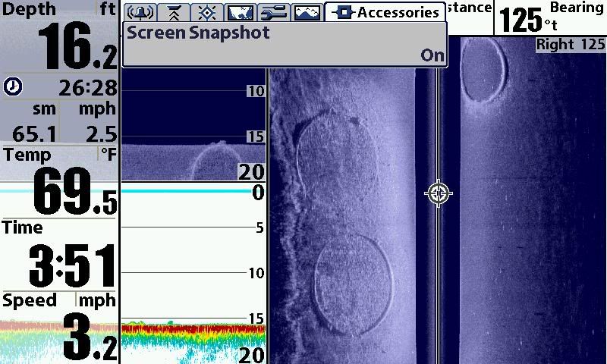Click the 'Right 125' range label

coord(571,45)
